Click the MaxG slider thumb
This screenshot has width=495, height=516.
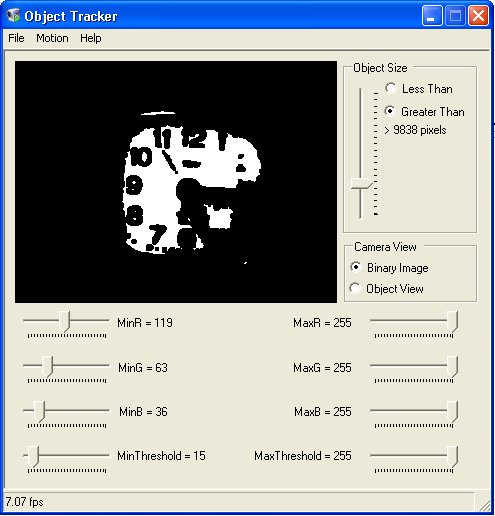click(452, 366)
